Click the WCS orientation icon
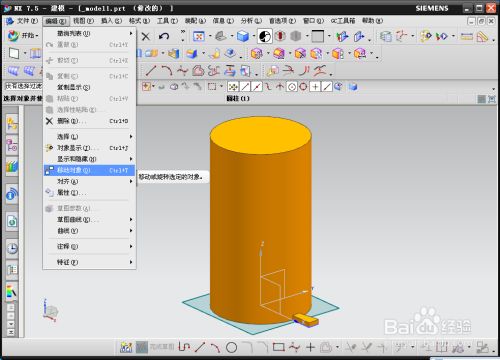 (402, 36)
